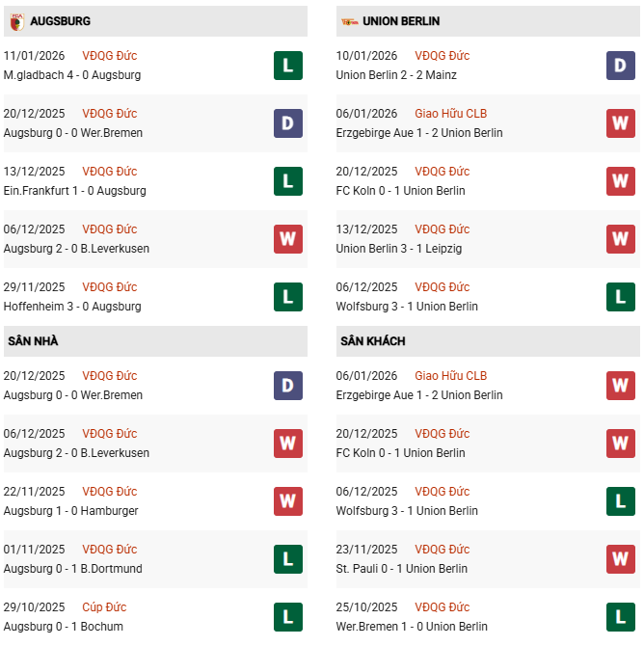This screenshot has height=646, width=644.
Task: Click the L badge for Wer.Bremen 1-0 Union Berlin
Action: (x=620, y=617)
